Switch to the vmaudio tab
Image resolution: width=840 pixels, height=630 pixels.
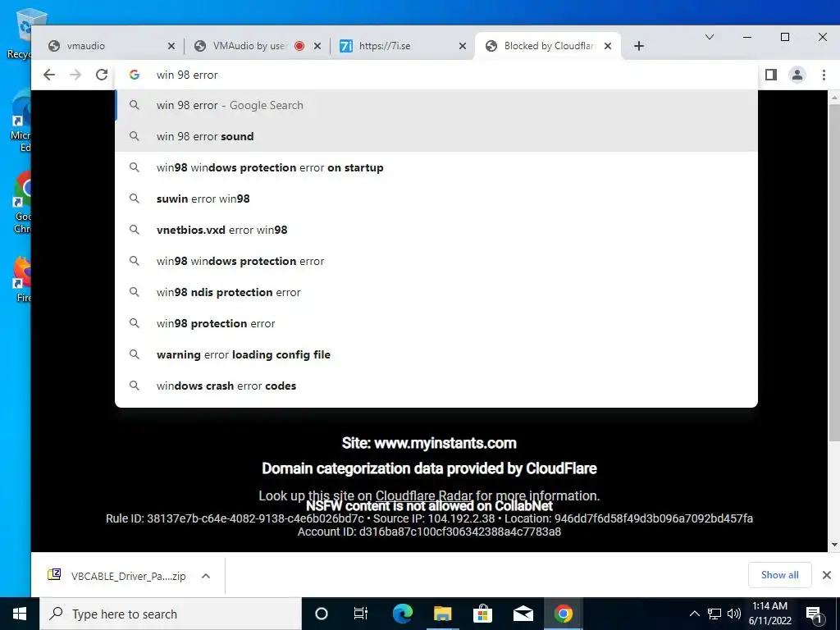point(112,46)
